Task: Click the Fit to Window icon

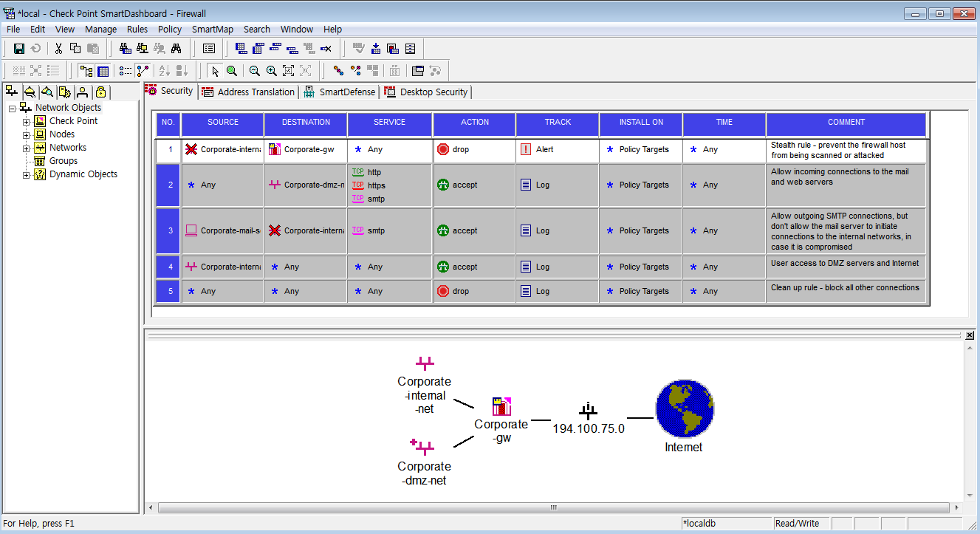Action: point(288,71)
